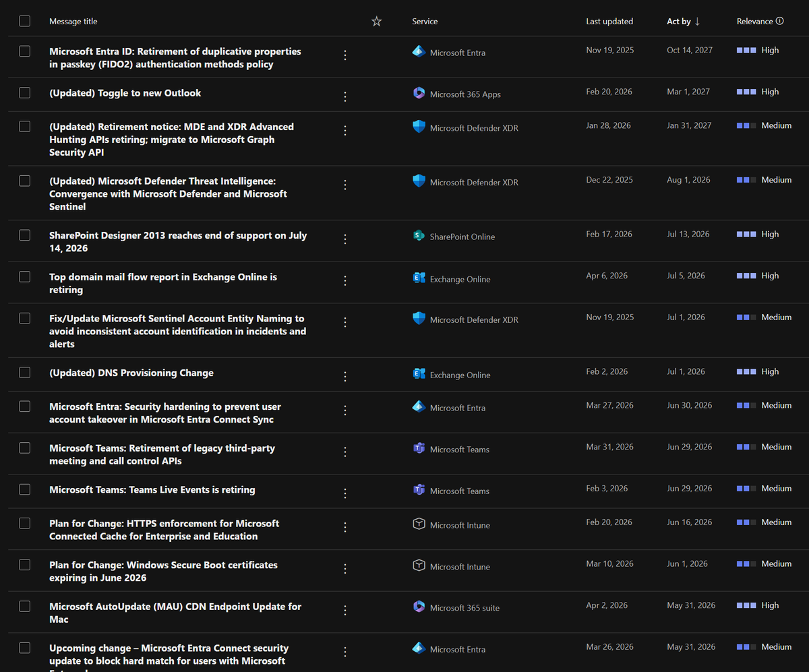The image size is (809, 672).
Task: Open more options for the HTTPS enforcement Connected Cache row
Action: 345,527
